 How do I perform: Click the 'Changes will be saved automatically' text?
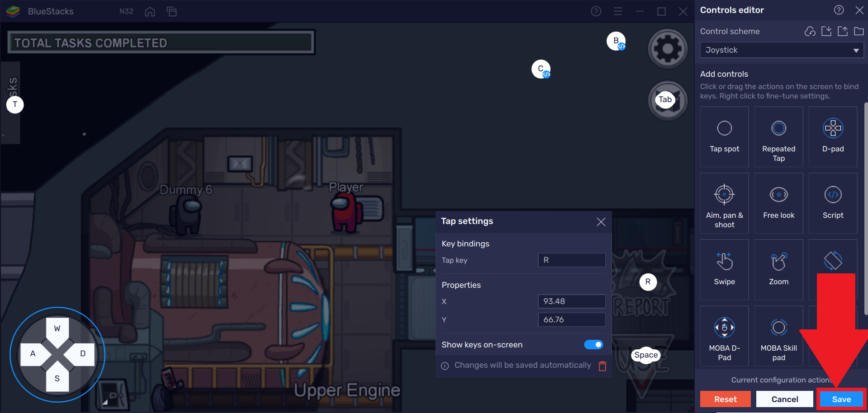(523, 365)
